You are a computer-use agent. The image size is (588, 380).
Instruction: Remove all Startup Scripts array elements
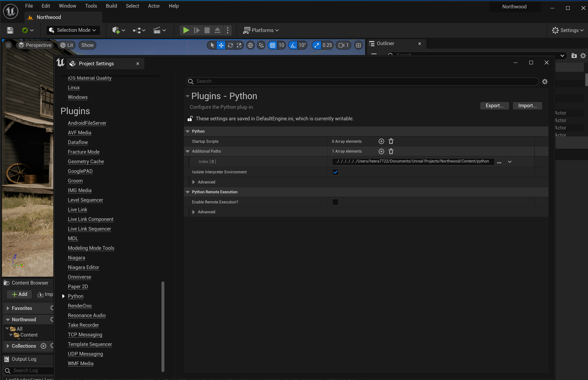(x=391, y=141)
